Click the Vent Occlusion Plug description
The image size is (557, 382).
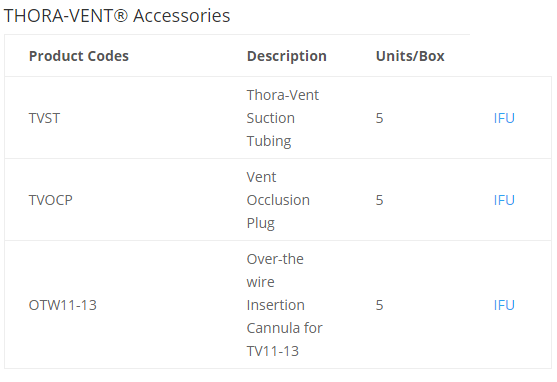coord(278,200)
